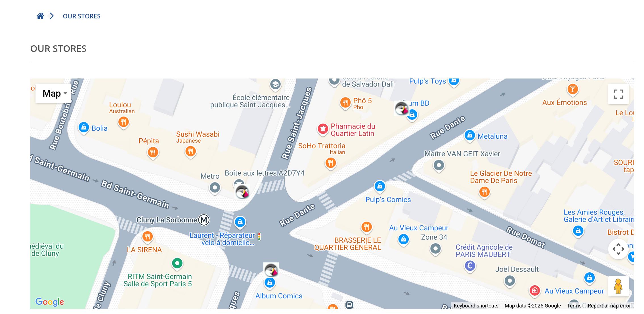Select the store marker above Album Comics
The image size is (644, 314).
click(x=271, y=270)
